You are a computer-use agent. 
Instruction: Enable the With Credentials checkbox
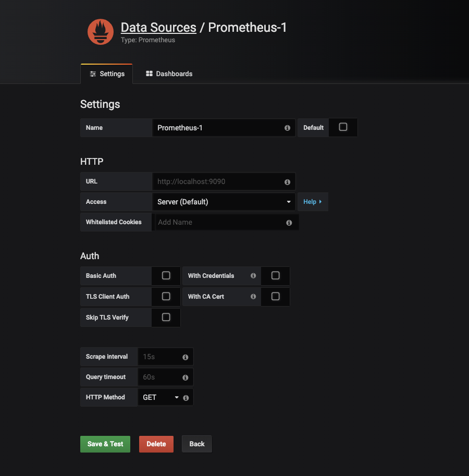coord(276,275)
